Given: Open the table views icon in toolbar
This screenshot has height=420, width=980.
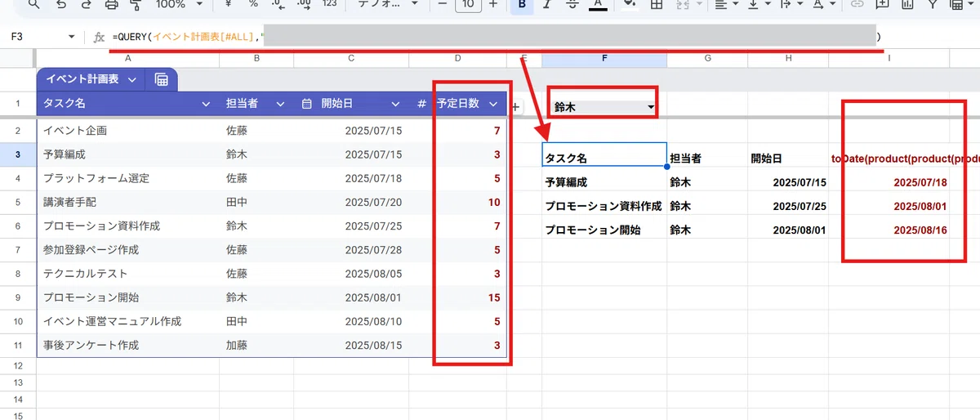Looking at the screenshot, I should [x=957, y=4].
